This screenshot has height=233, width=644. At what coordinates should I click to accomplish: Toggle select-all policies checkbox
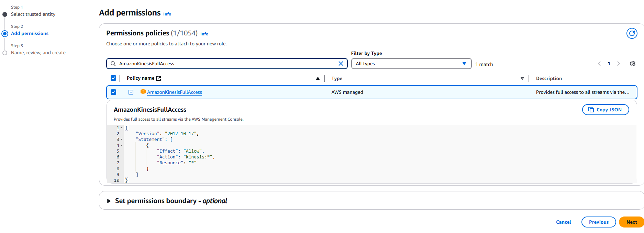(113, 78)
